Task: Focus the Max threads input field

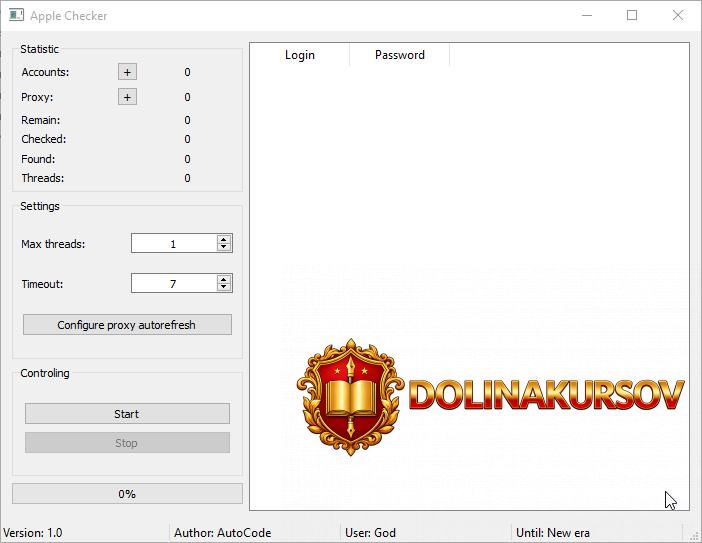Action: (x=173, y=244)
